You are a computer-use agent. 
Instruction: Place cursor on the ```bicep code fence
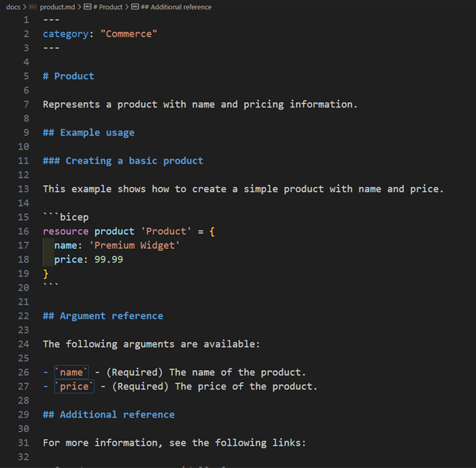[x=65, y=217]
